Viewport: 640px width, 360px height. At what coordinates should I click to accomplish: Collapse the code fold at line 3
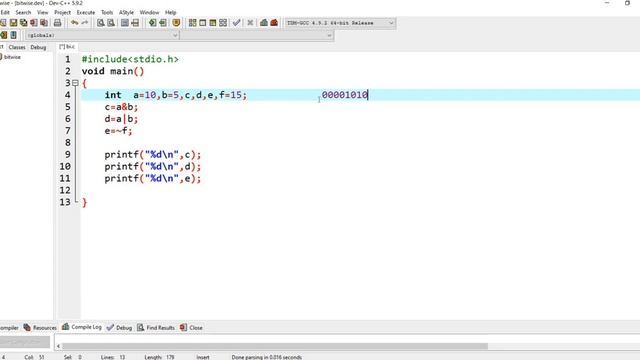pos(75,83)
